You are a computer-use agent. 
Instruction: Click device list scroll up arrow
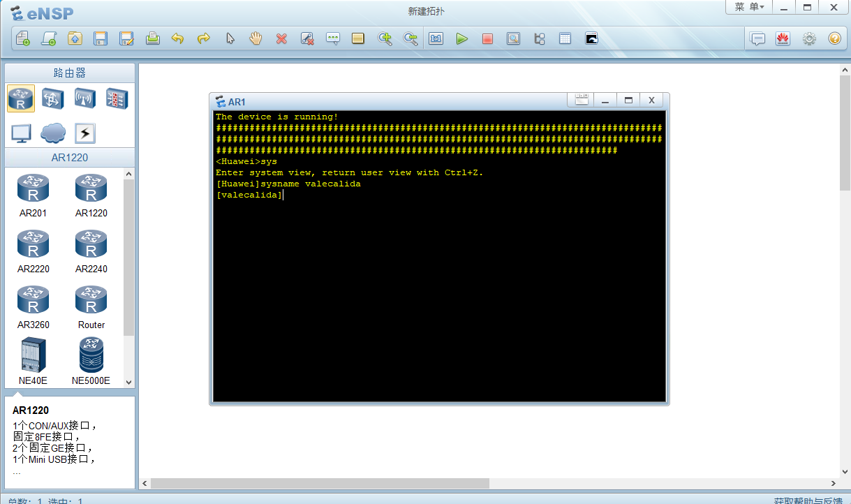[128, 173]
